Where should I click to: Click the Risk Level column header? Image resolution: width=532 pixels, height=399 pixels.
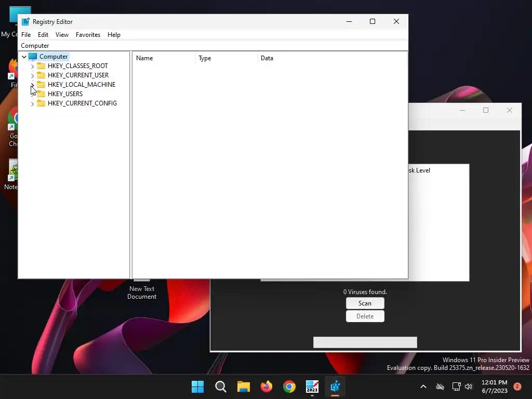[419, 170]
